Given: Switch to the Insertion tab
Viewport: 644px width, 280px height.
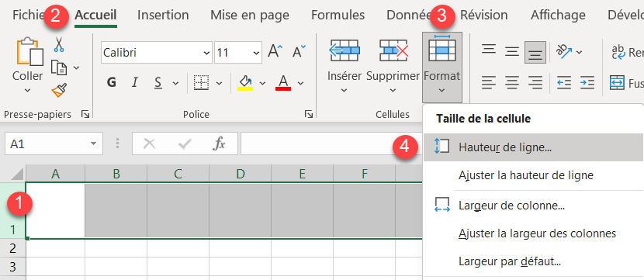Looking at the screenshot, I should pyautogui.click(x=163, y=16).
